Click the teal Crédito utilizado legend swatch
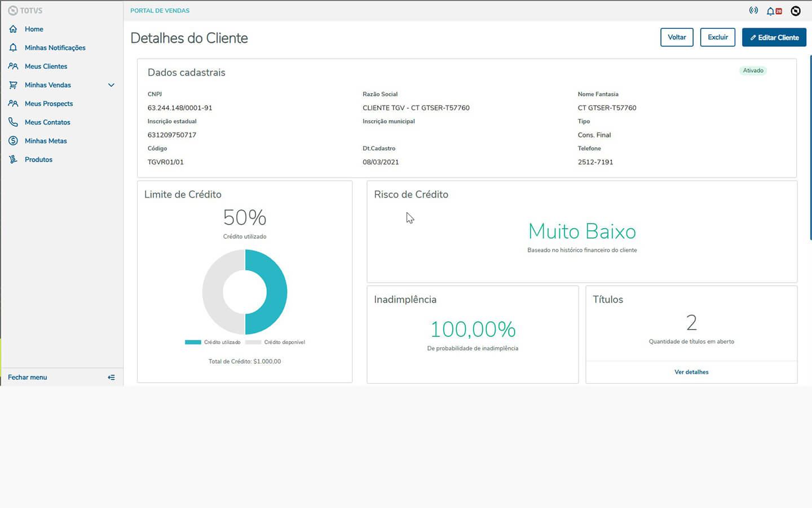Viewport: 812px width, 508px height. tap(193, 342)
